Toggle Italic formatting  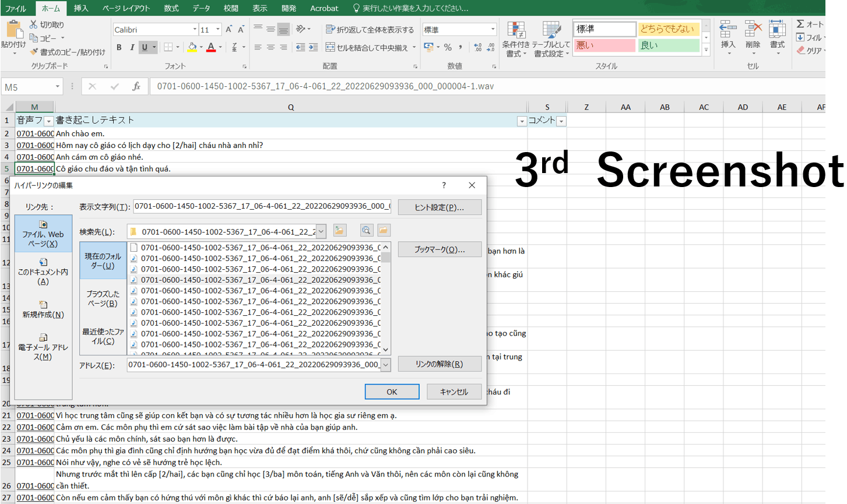pyautogui.click(x=132, y=47)
